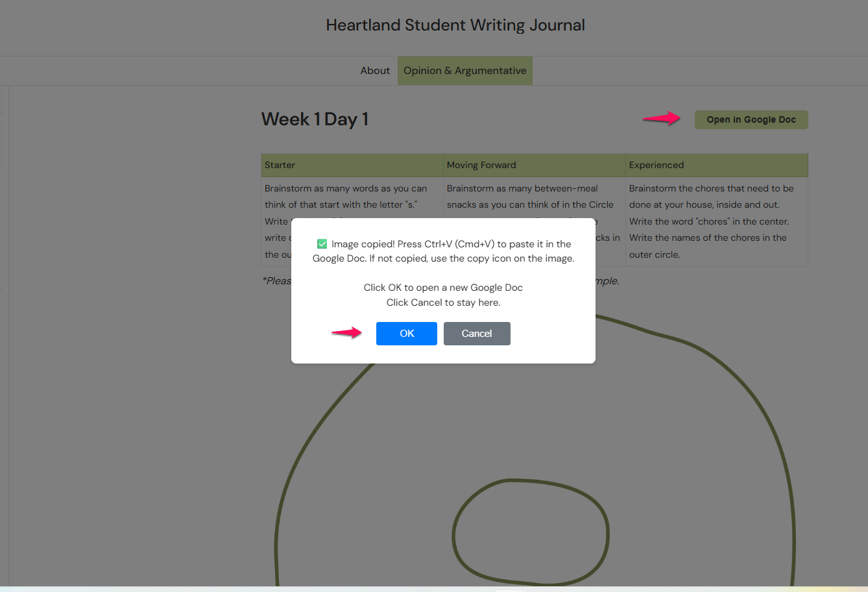Viewport: 868px width, 592px height.
Task: Click the red arrow pointing at OK
Action: point(346,333)
